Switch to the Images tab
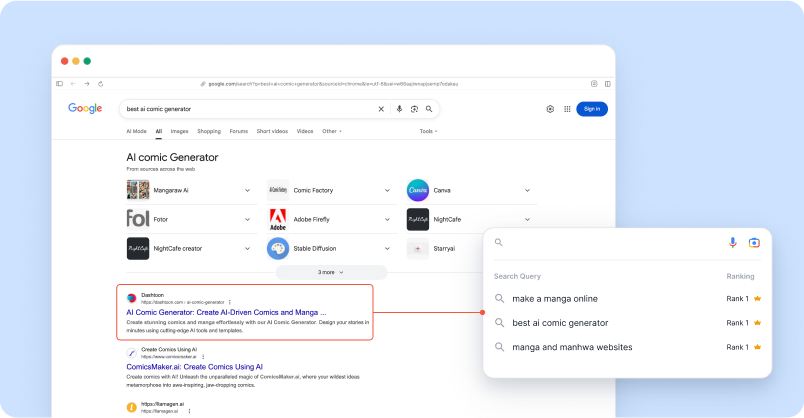Image resolution: width=804 pixels, height=418 pixels. click(x=179, y=131)
